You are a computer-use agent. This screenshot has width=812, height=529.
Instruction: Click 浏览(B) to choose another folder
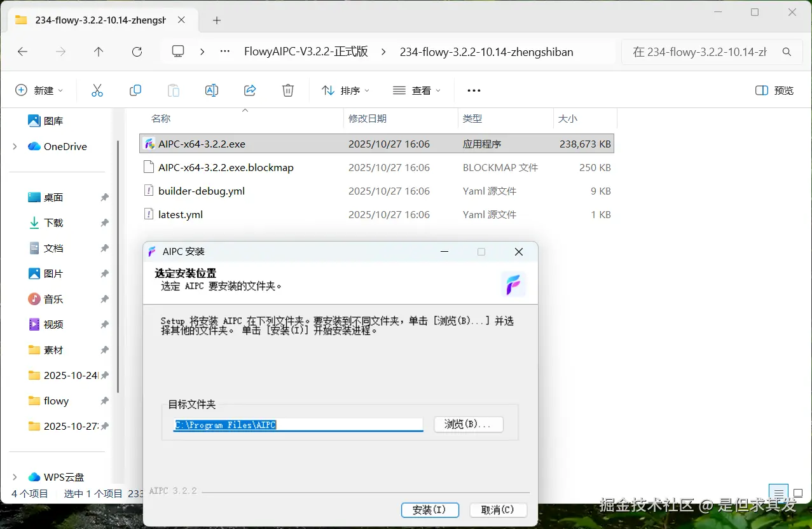(x=468, y=424)
